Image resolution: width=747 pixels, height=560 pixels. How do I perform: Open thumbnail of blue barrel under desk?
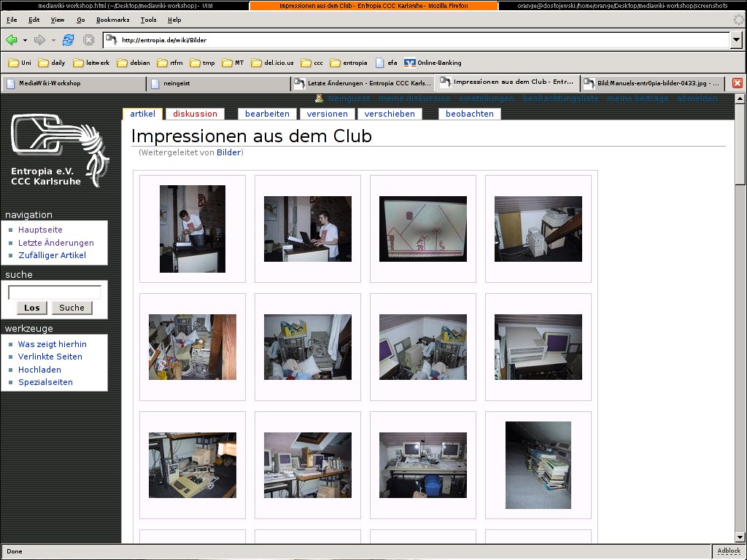tap(423, 465)
